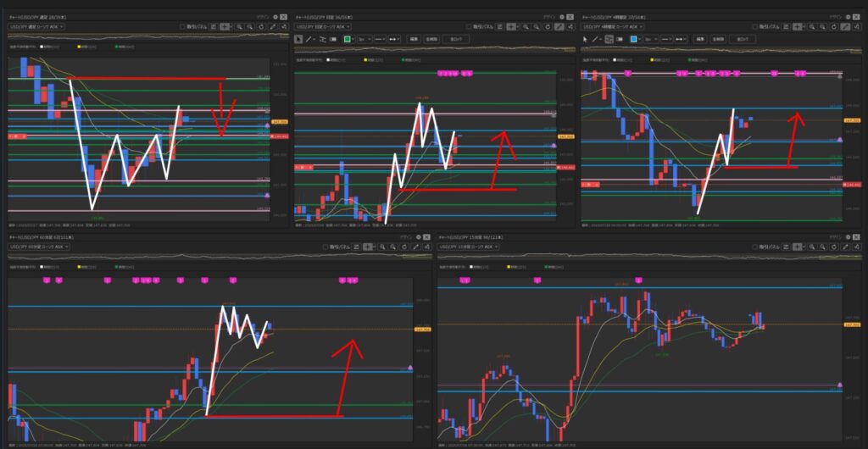
Task: Open settings gear of the 15-minute chart window
Action: coord(849,238)
